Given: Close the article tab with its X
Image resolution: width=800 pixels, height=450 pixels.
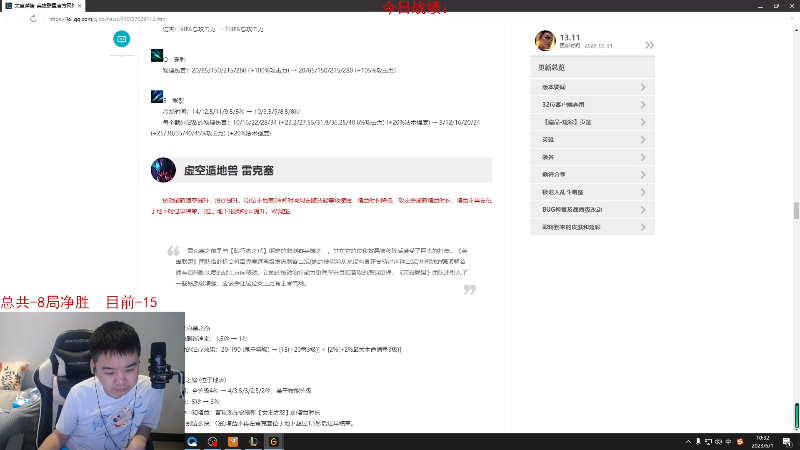Looking at the screenshot, I should tap(80, 6).
